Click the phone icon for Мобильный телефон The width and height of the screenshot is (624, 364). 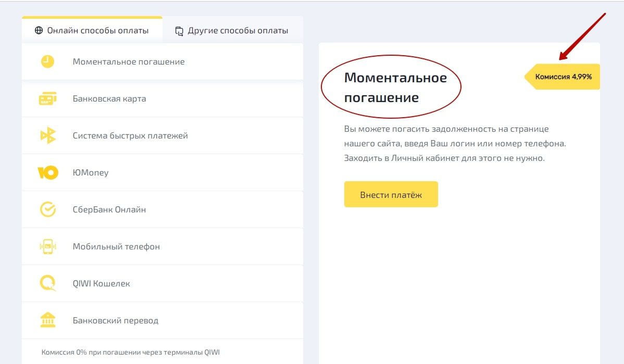[x=48, y=246]
